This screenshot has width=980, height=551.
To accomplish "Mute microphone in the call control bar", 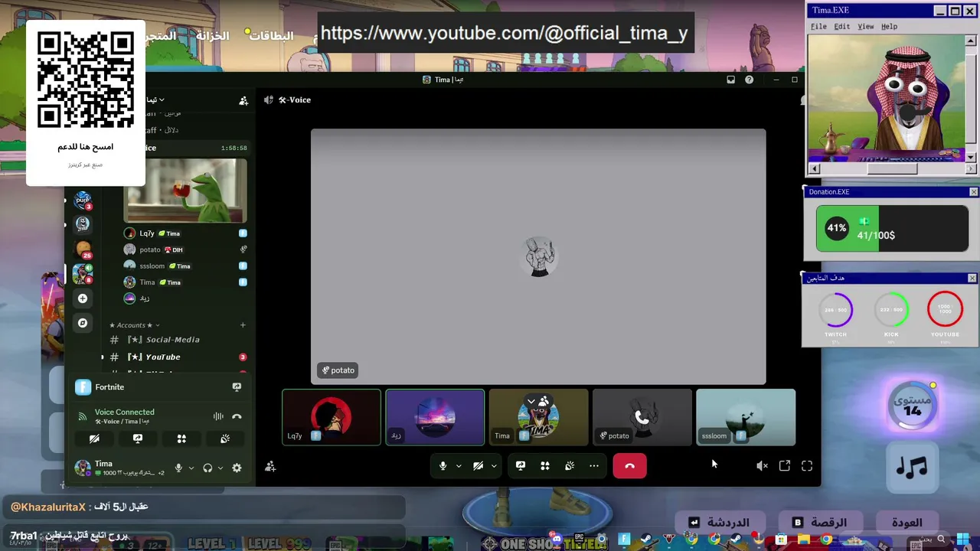I will pos(443,466).
